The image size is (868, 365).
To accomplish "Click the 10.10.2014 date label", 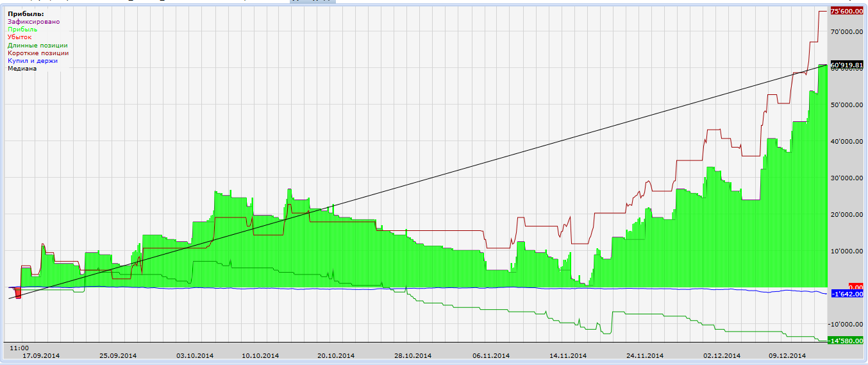I will 260,355.
